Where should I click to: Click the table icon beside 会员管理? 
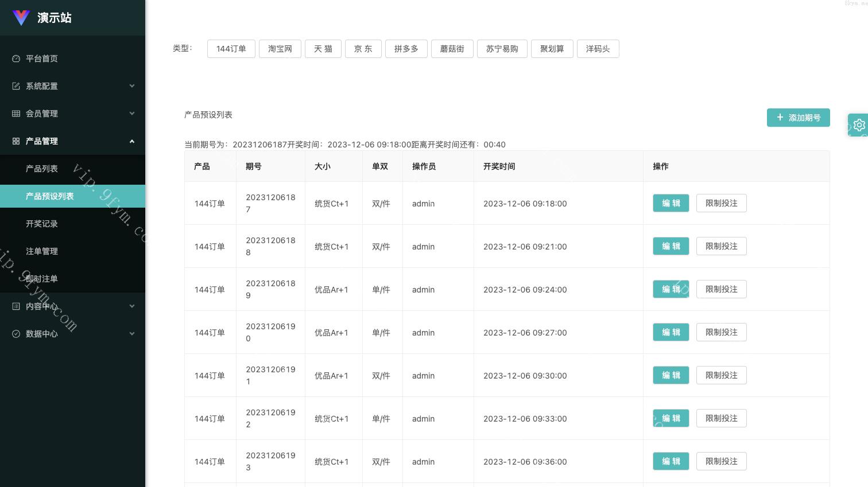coord(16,114)
